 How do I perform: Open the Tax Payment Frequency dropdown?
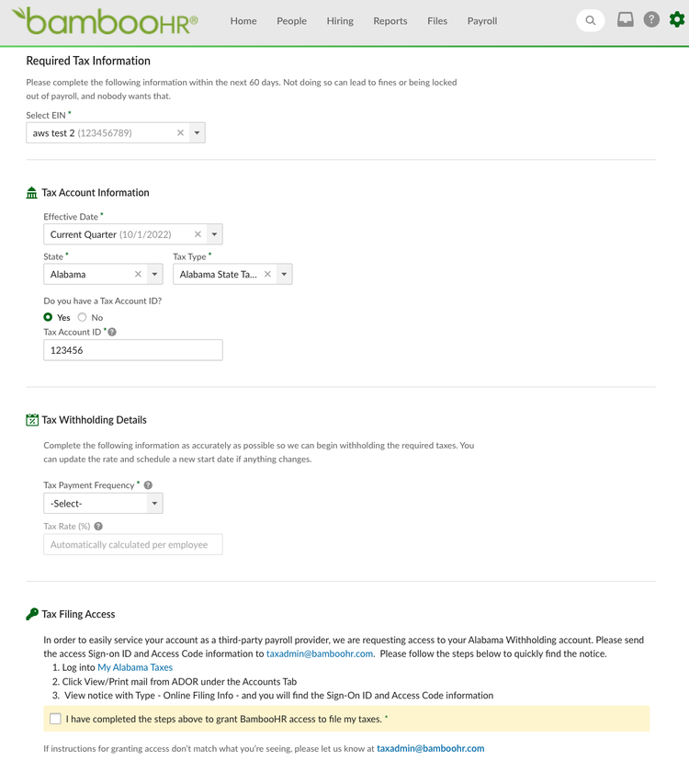coord(103,504)
